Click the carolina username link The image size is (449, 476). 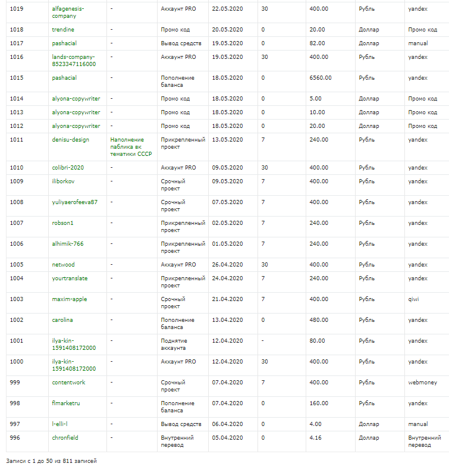click(x=62, y=320)
